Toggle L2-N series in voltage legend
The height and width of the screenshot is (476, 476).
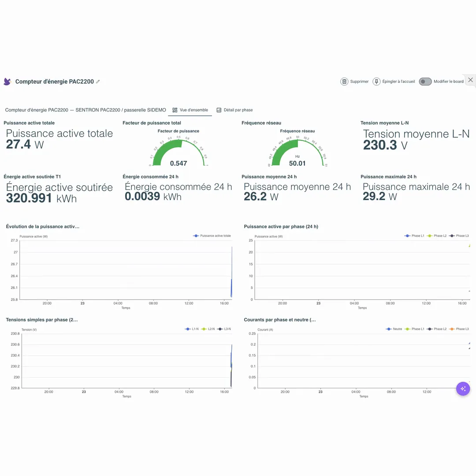[208, 329]
